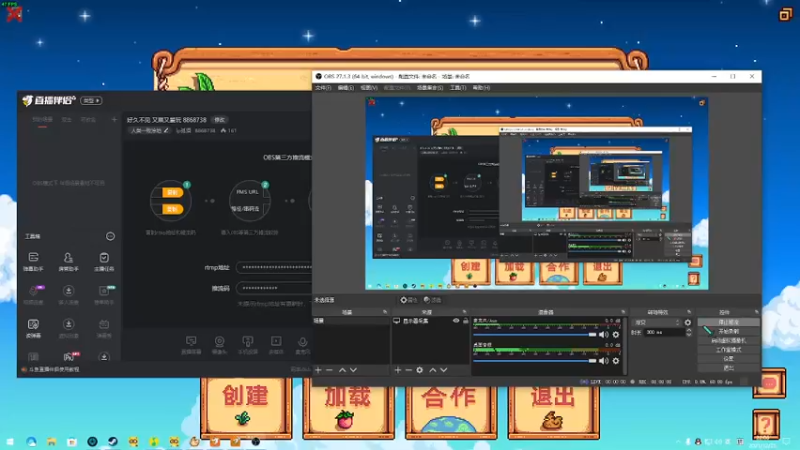Open properties gear in OBS sources toolbar
The image size is (800, 450).
pyautogui.click(x=420, y=370)
